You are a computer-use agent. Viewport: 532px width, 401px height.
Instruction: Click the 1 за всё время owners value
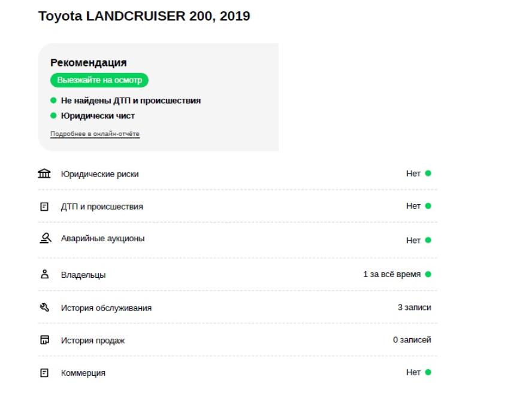coord(392,274)
